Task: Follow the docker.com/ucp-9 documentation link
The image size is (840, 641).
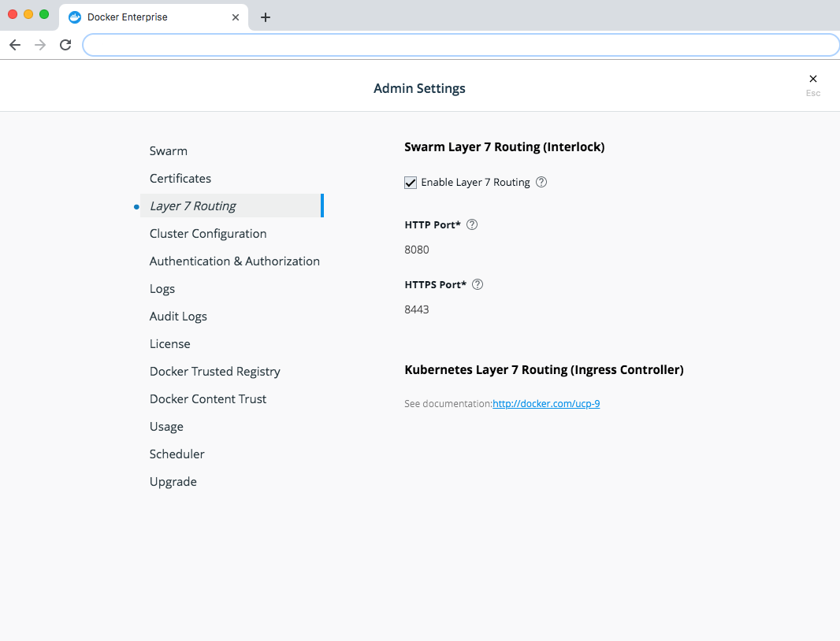Action: click(546, 403)
